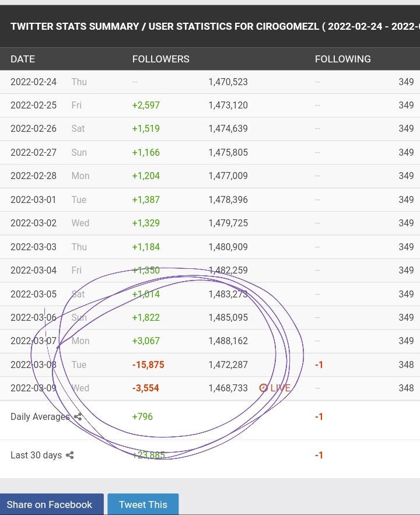
Task: Click follower total 1,474,639
Action: click(228, 128)
